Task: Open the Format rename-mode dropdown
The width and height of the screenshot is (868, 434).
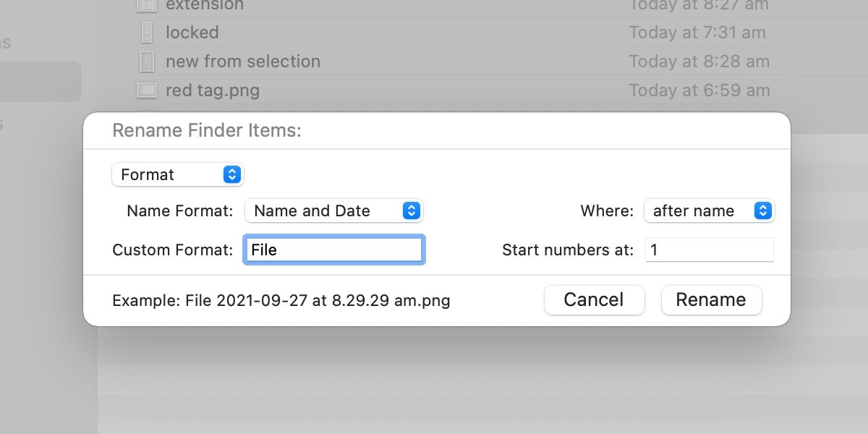Action: tap(178, 174)
